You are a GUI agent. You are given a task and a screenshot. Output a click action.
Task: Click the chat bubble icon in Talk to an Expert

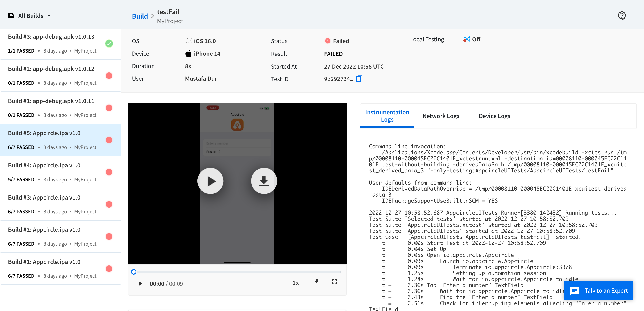574,291
